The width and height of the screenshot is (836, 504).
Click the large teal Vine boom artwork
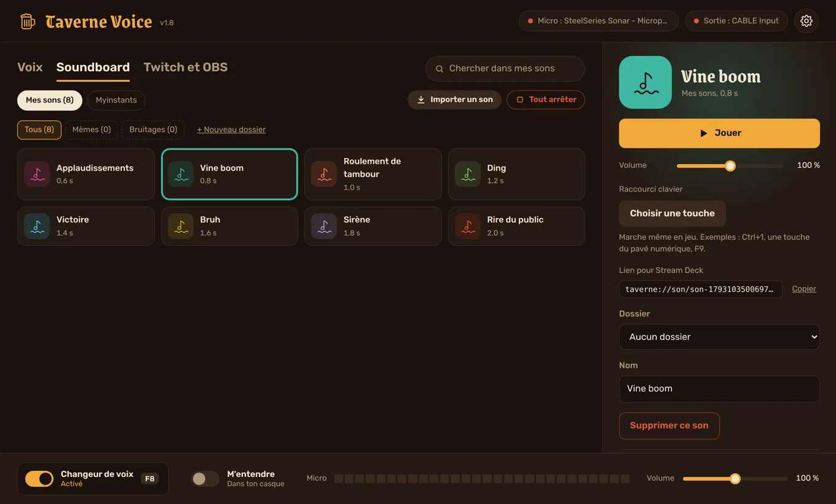(x=645, y=82)
